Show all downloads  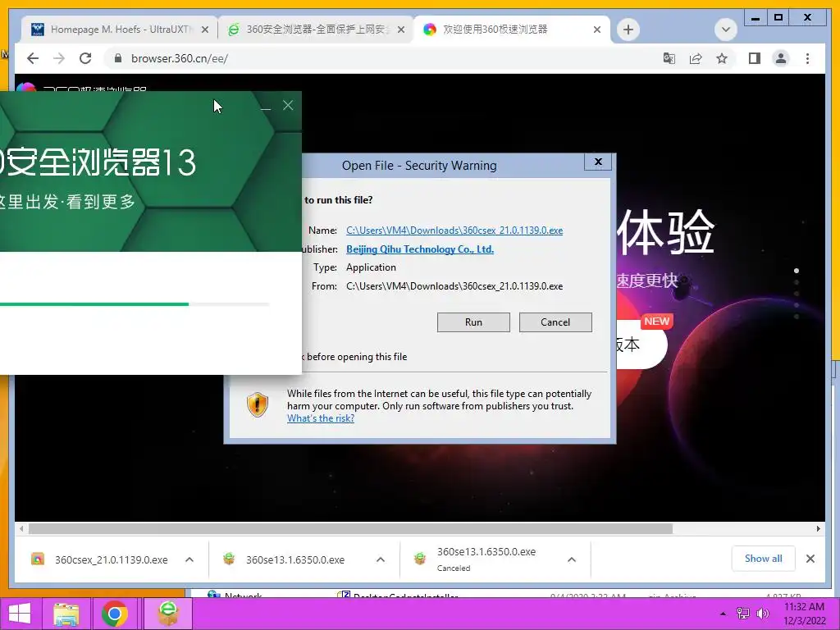point(764,559)
